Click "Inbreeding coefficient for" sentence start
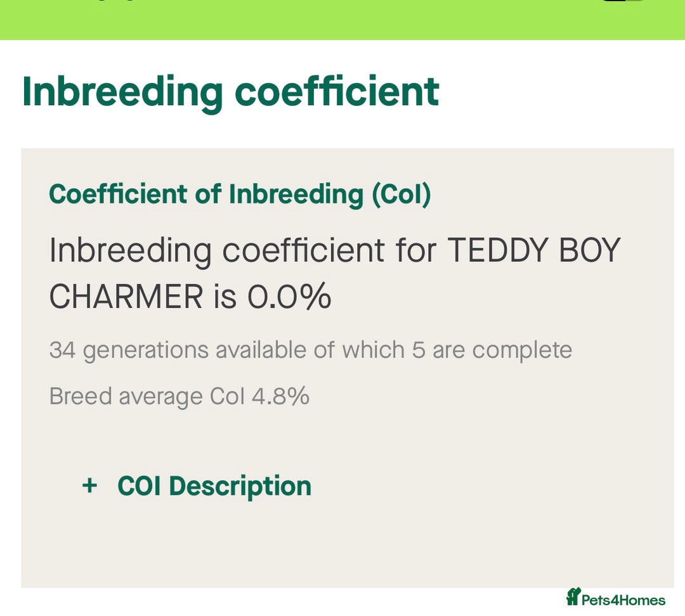 (x=242, y=250)
